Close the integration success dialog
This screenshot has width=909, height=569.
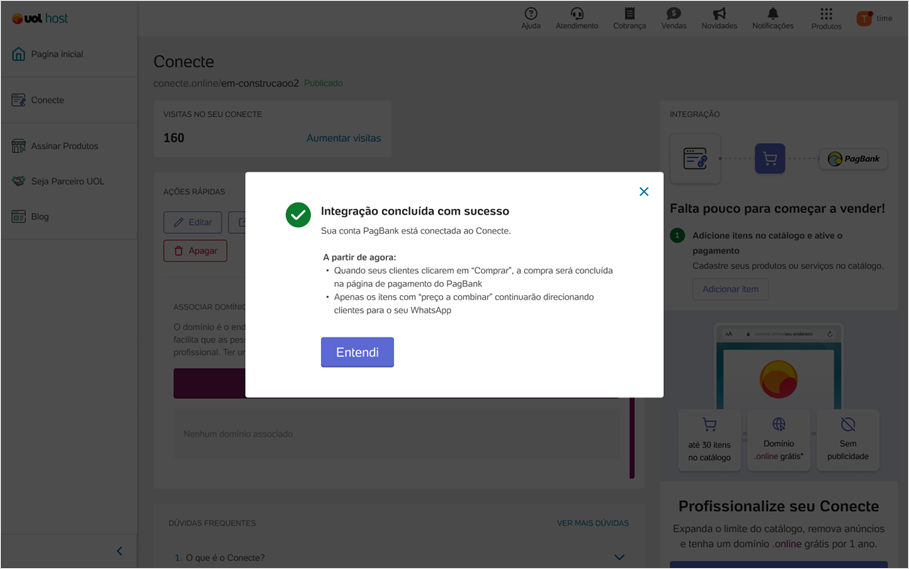(644, 192)
